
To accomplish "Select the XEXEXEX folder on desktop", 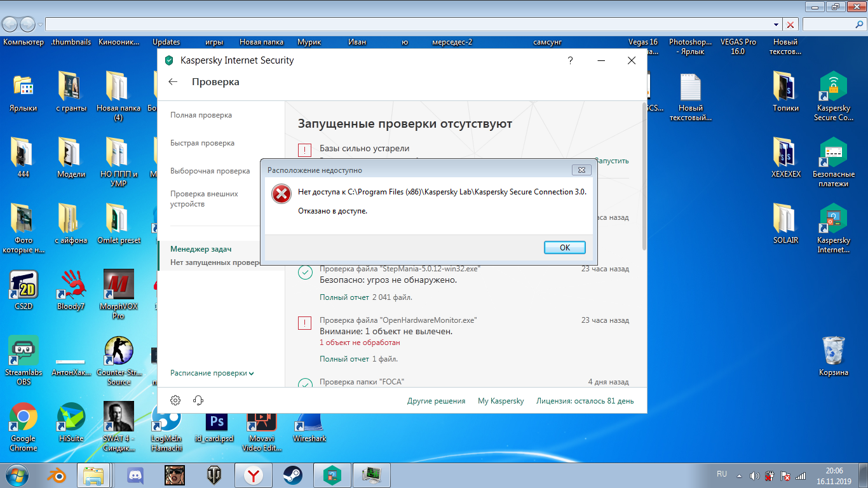I will (786, 158).
